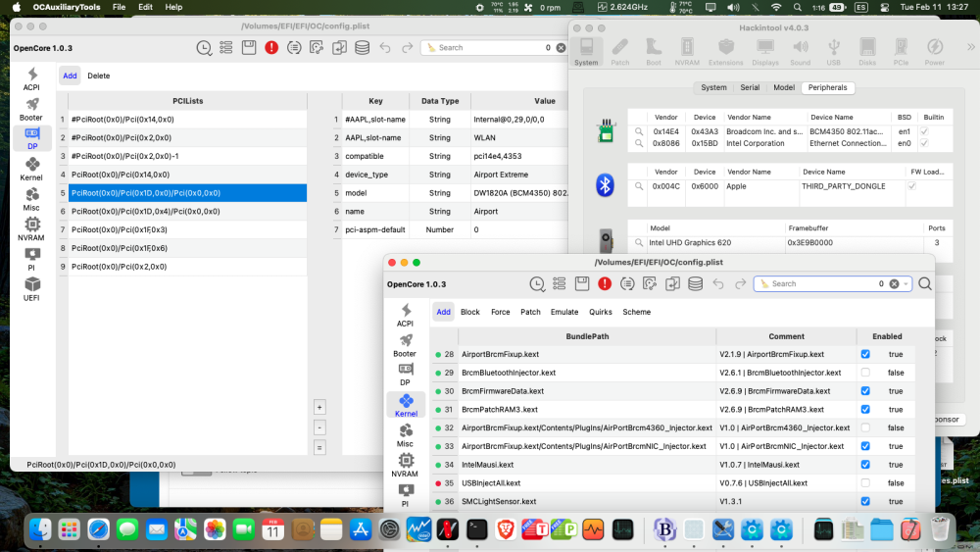Open Patch tool in Hackintool toolbar

620,51
